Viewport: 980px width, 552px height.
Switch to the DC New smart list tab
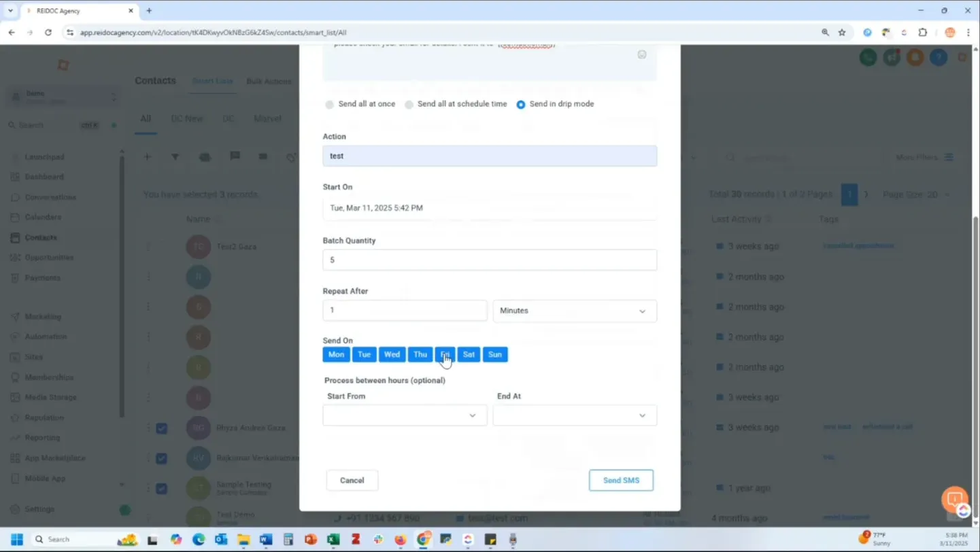[x=187, y=118]
